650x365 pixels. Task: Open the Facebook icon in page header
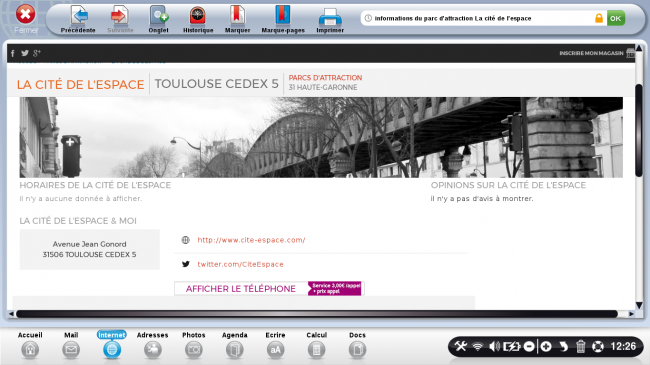(13, 53)
